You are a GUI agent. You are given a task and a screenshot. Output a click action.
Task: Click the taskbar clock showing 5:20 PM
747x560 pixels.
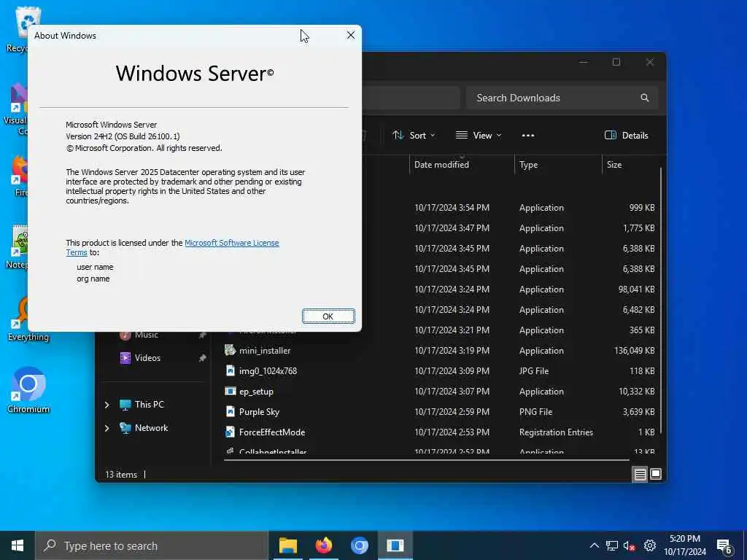[684, 545]
